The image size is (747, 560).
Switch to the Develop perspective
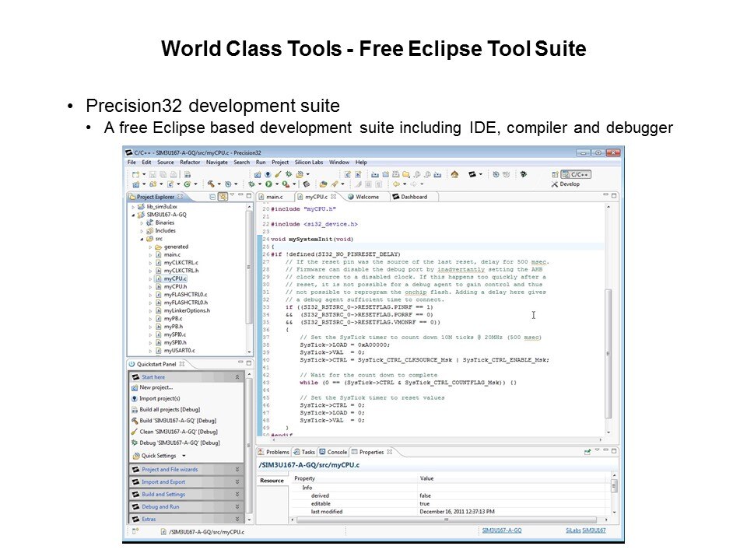pyautogui.click(x=565, y=184)
